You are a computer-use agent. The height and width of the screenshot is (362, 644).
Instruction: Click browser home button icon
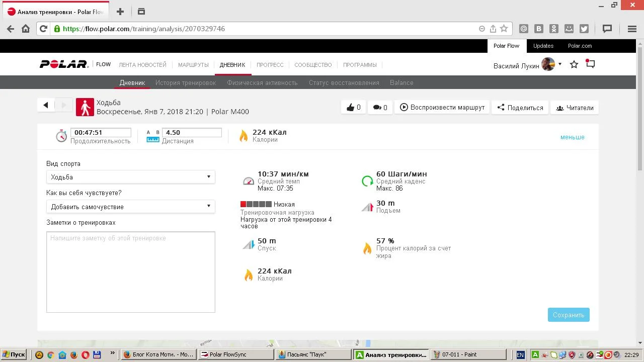(26, 29)
